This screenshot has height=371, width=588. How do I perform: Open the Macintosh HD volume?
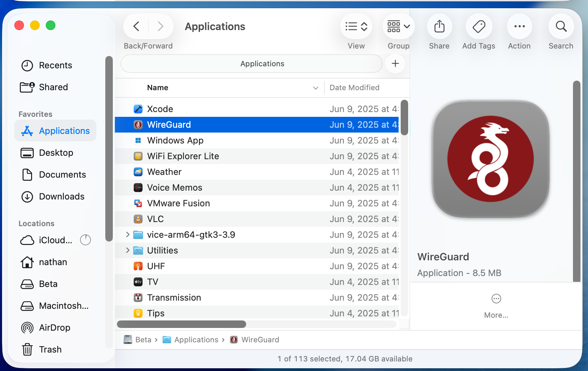click(55, 306)
